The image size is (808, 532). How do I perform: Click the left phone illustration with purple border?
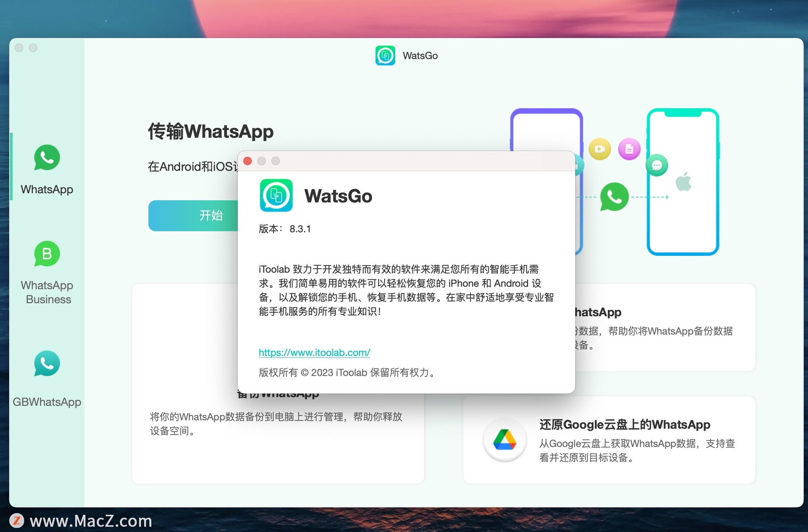tap(546, 130)
